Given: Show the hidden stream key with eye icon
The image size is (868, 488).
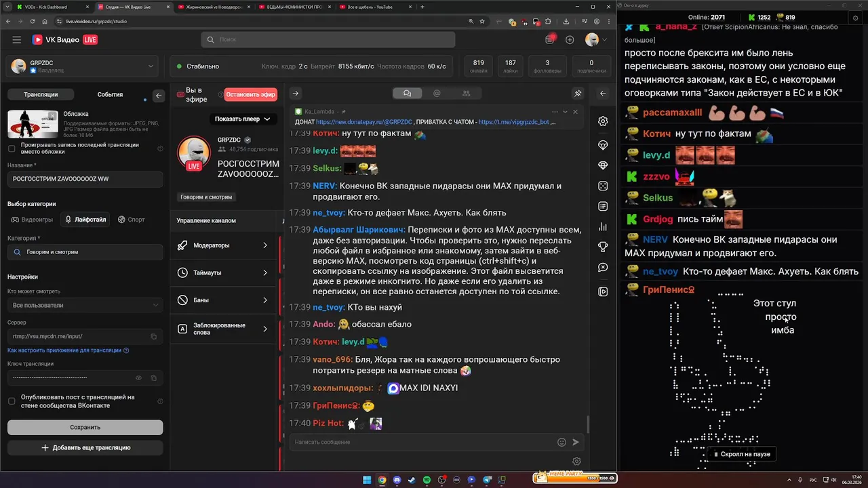Looking at the screenshot, I should (139, 378).
